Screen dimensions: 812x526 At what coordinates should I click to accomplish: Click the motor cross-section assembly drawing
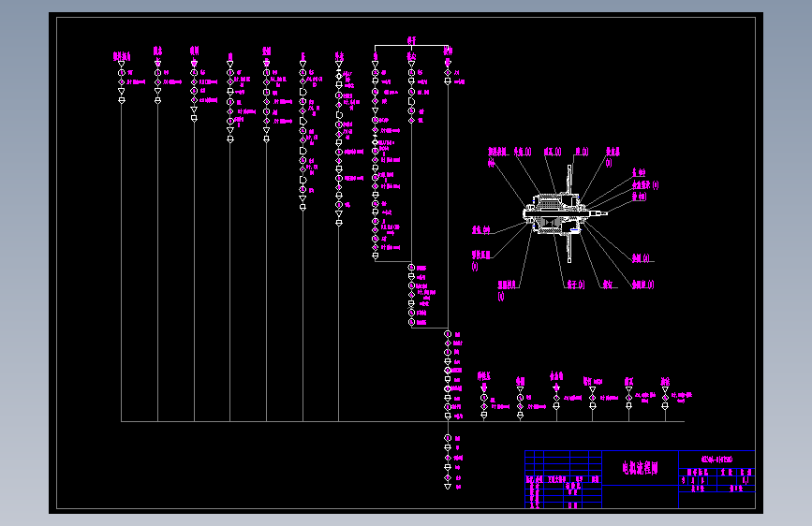tap(565, 213)
